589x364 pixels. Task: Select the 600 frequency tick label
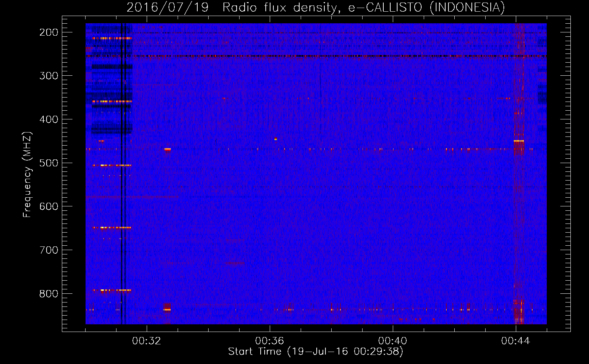(49, 206)
